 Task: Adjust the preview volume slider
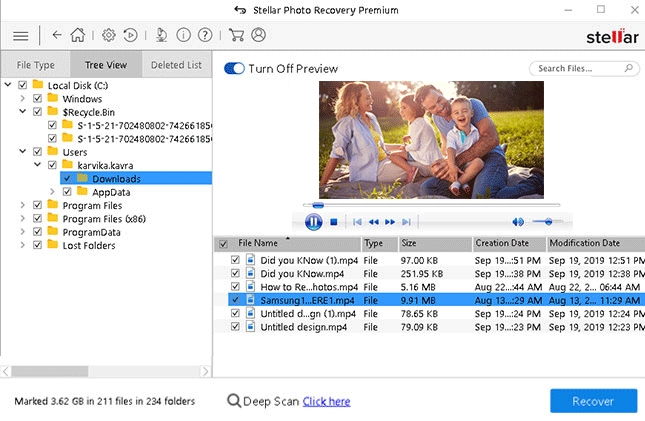pyautogui.click(x=546, y=221)
